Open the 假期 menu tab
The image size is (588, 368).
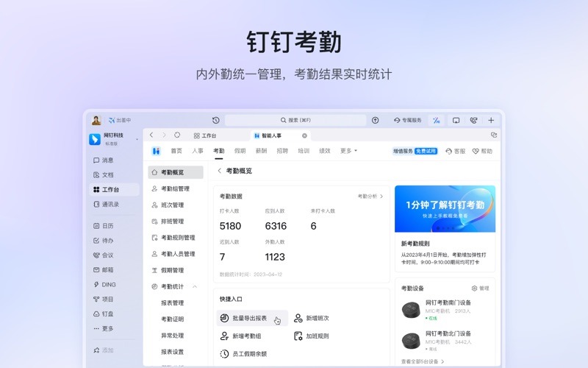[240, 151]
